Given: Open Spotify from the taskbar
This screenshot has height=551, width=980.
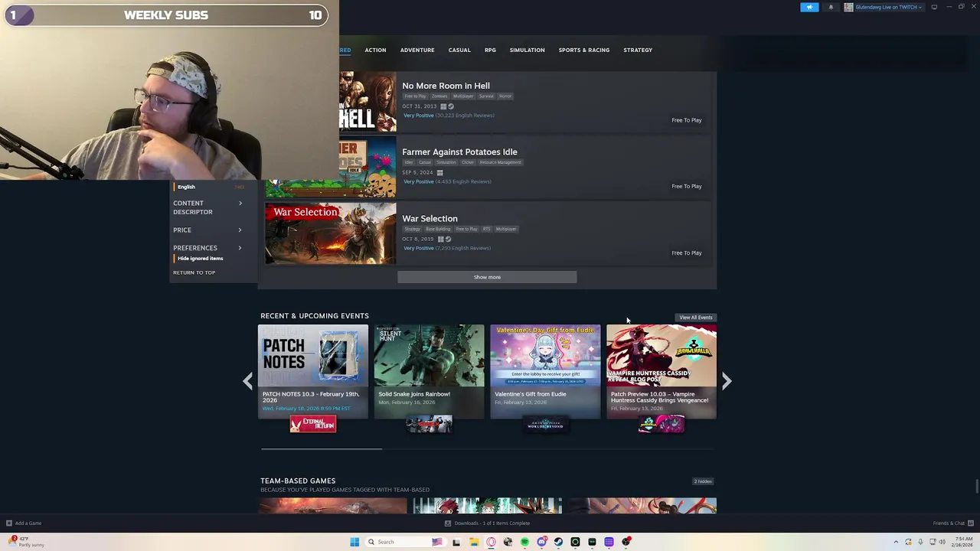Looking at the screenshot, I should 524,542.
